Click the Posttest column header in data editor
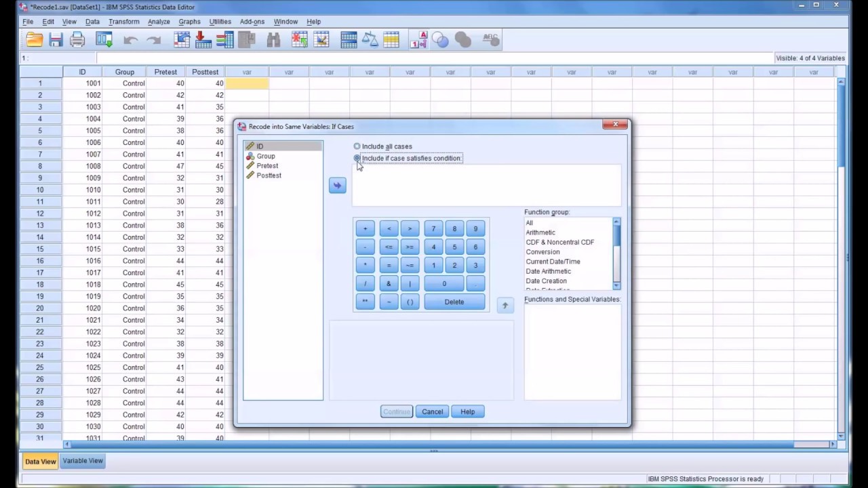Screen dimensions: 868x488 tap(205, 72)
